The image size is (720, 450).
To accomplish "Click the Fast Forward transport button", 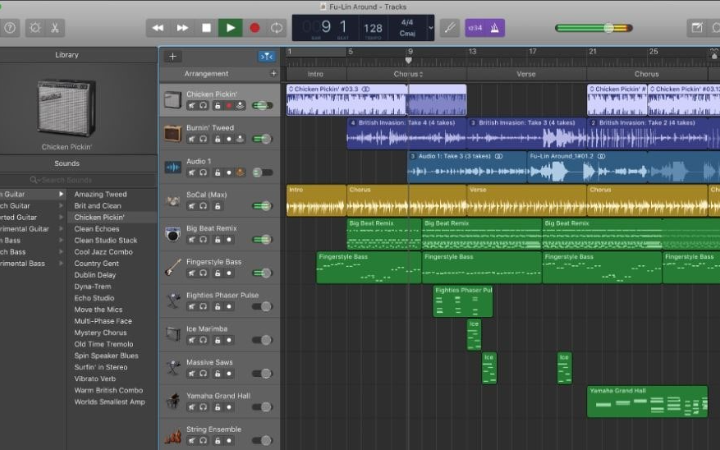I will 182,28.
